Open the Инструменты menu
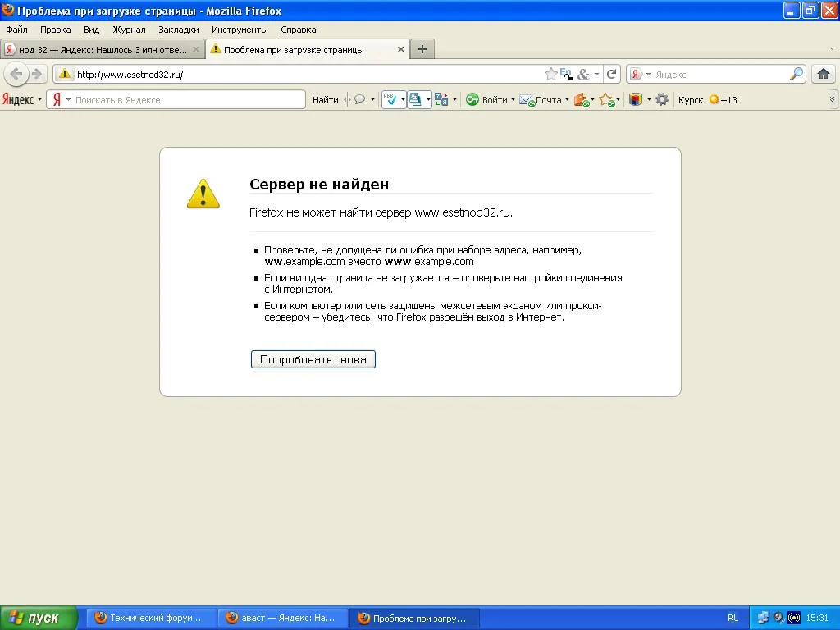This screenshot has height=630, width=840. (240, 30)
